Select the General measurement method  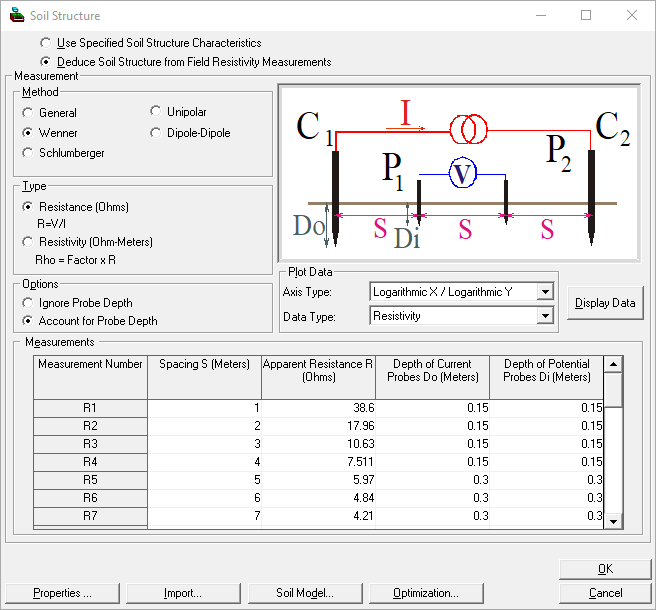[28, 113]
